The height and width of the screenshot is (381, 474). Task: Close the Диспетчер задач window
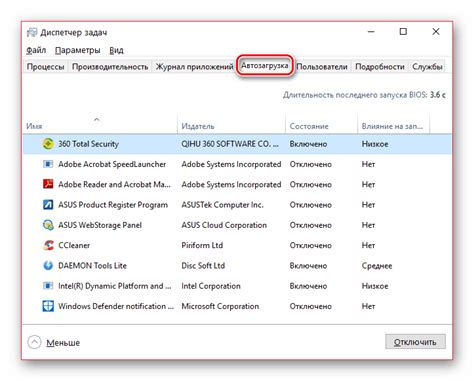point(436,32)
